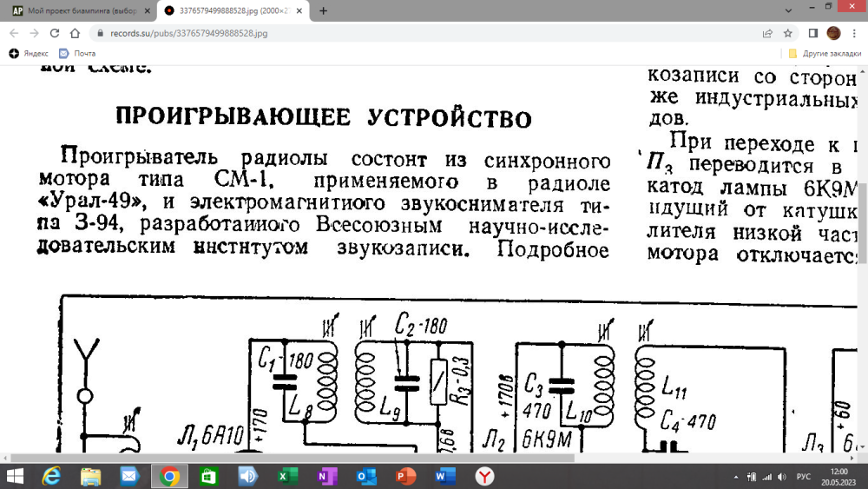Click the horizontal page scrollbar thumb
The image size is (868, 489).
pos(293,458)
